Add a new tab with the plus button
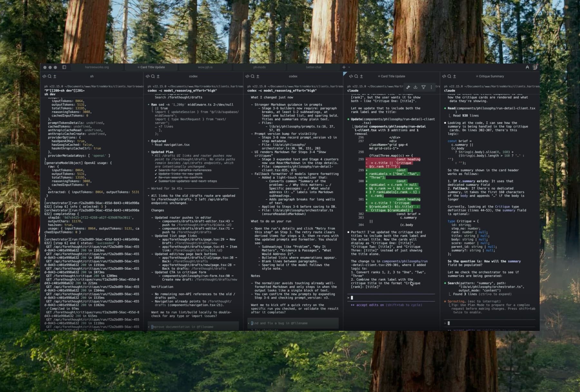This screenshot has height=392, width=580. (x=344, y=67)
